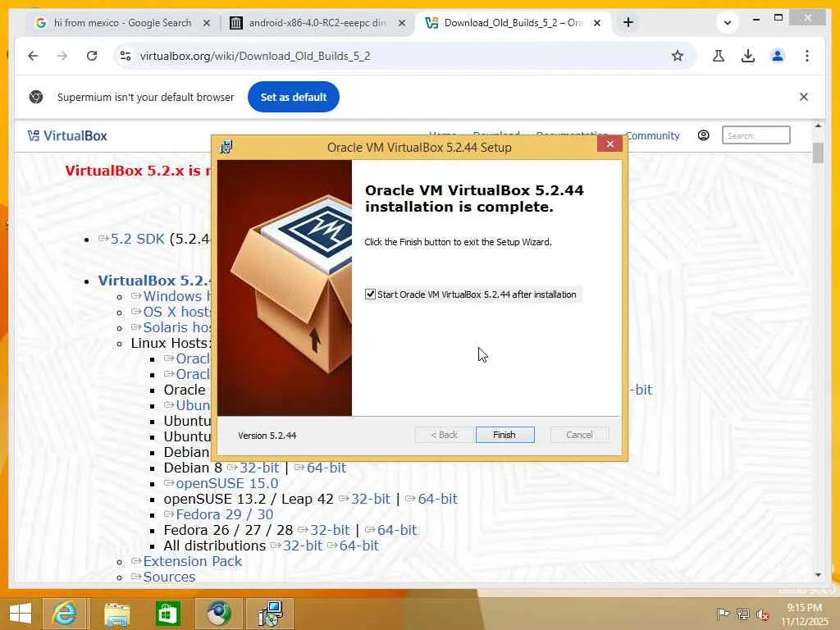The height and width of the screenshot is (630, 840).
Task: Click Finish in the setup wizard
Action: [x=504, y=435]
